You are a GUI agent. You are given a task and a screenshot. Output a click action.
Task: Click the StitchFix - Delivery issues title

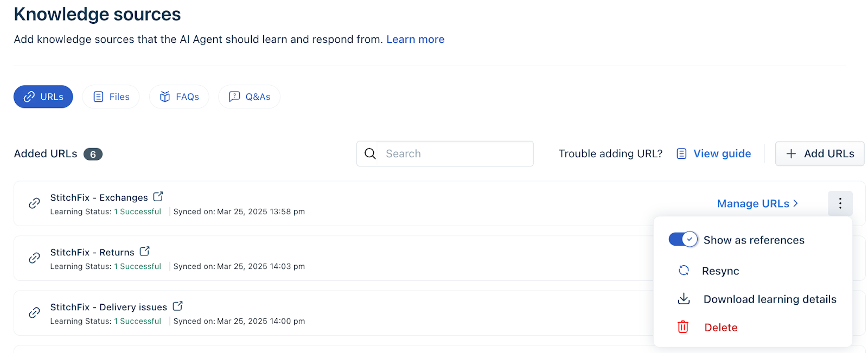pos(108,307)
